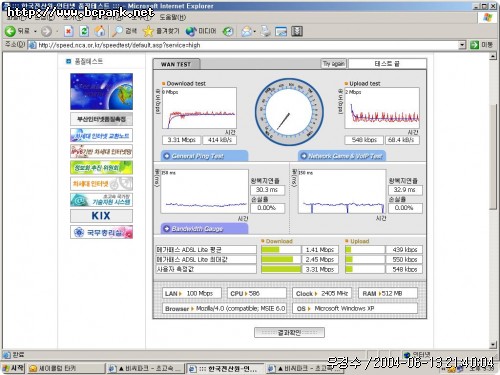This screenshot has width=500, height=375.
Task: Switch to 세이클럽 타키 taskbar item
Action: coord(66,368)
